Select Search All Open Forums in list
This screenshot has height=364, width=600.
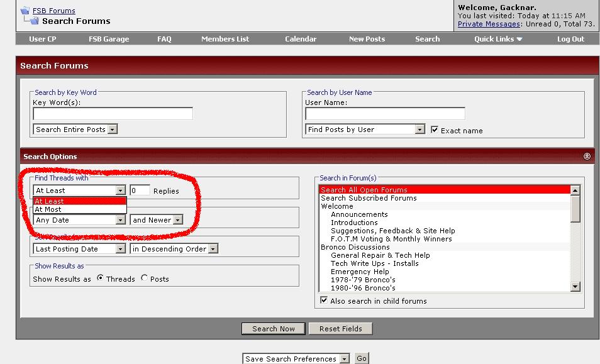pos(445,190)
